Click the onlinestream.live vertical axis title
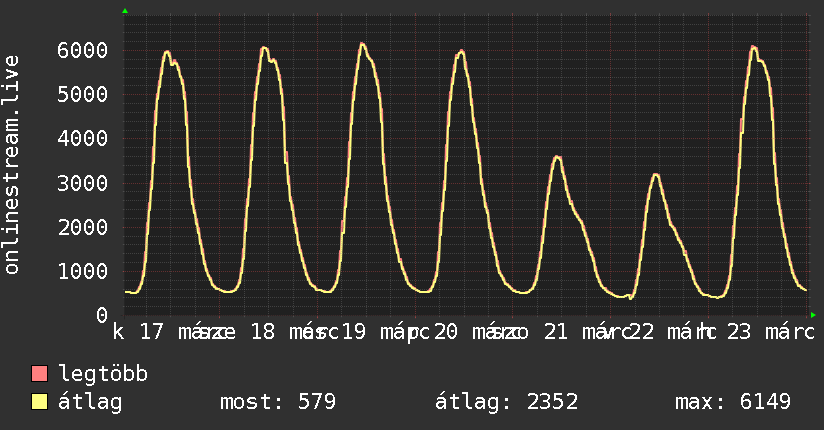The image size is (824, 430). click(x=12, y=165)
